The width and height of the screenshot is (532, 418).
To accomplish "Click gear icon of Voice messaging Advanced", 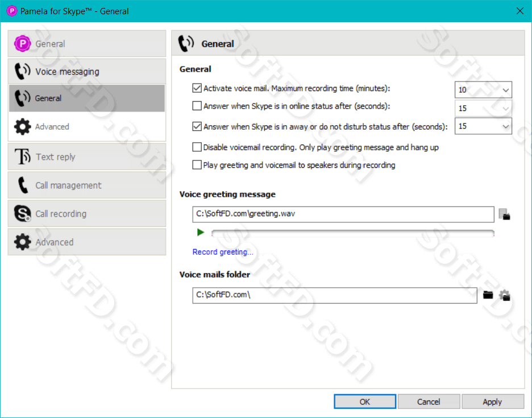I will (x=22, y=127).
